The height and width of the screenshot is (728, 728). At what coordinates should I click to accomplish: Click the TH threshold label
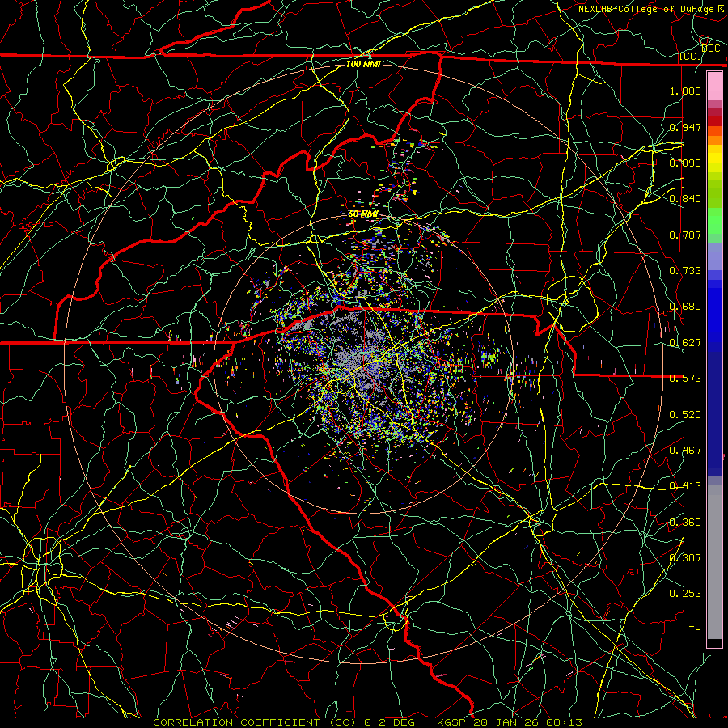click(x=695, y=630)
